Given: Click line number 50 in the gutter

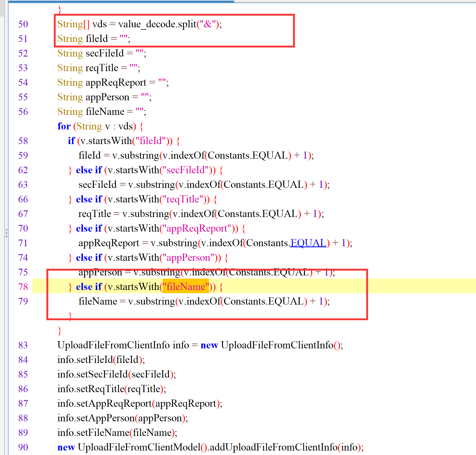Looking at the screenshot, I should pos(23,24).
